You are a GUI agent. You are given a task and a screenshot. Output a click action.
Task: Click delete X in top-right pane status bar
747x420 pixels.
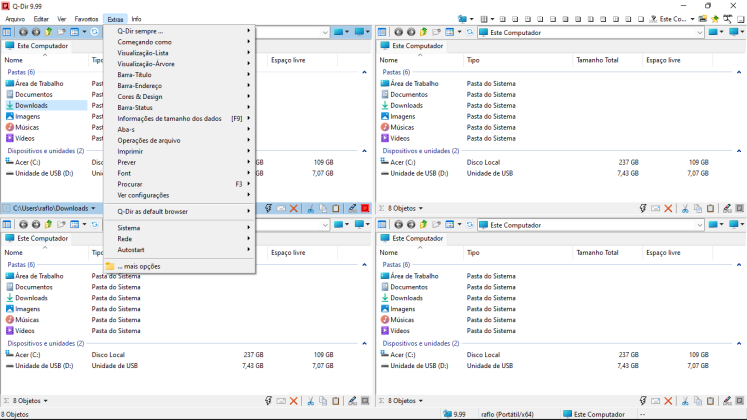click(668, 208)
